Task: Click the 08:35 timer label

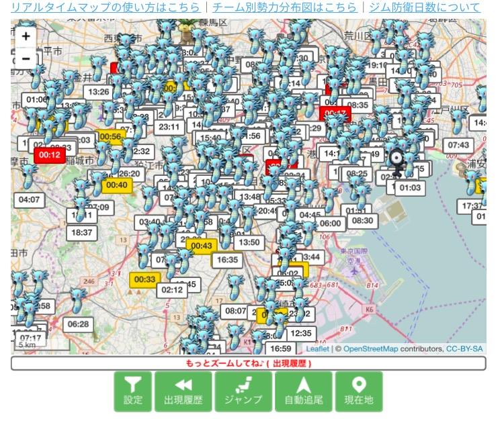Action: click(x=358, y=105)
